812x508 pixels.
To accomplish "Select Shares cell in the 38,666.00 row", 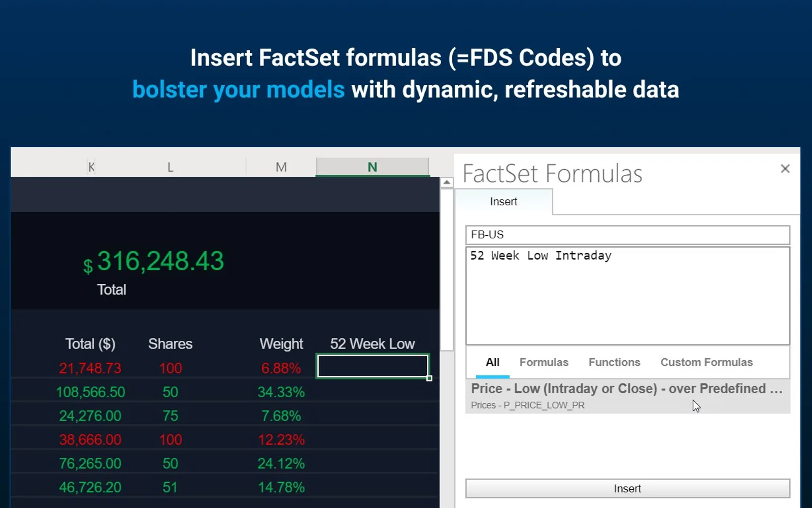I will coord(171,440).
